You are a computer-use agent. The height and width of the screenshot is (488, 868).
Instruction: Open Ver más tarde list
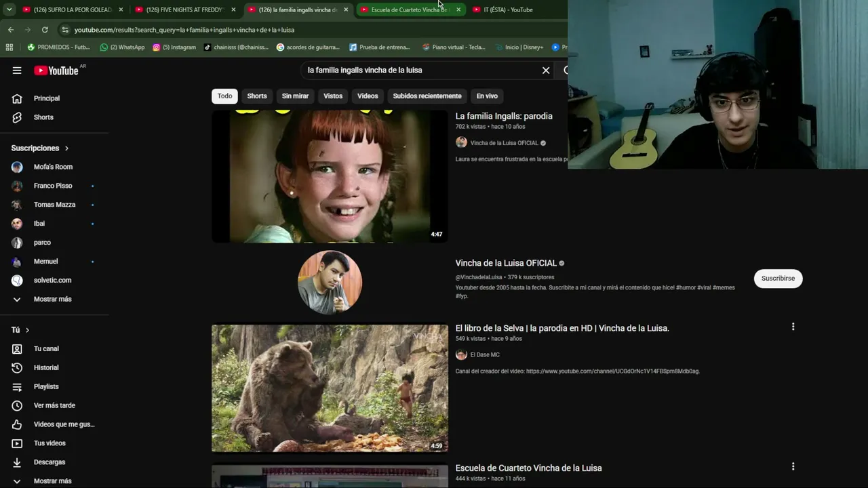tap(54, 405)
